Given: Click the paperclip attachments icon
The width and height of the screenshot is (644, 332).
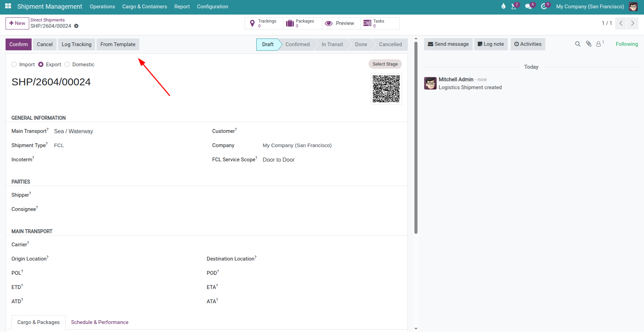Looking at the screenshot, I should pyautogui.click(x=588, y=44).
